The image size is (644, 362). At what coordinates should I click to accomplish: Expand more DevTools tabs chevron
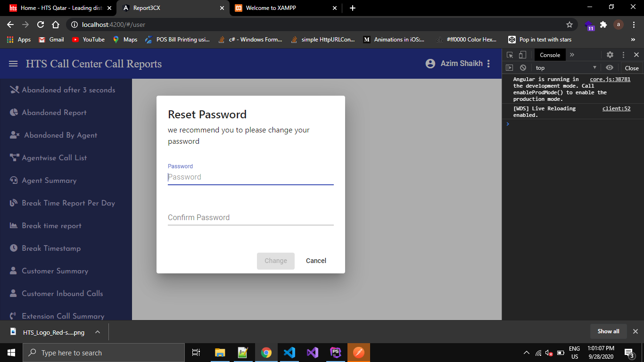point(572,55)
